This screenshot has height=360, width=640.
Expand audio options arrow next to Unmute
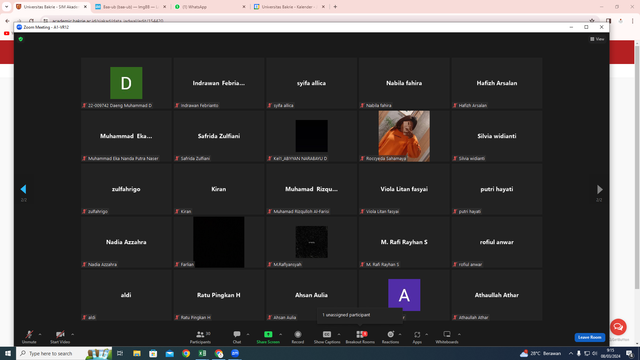(x=40, y=334)
